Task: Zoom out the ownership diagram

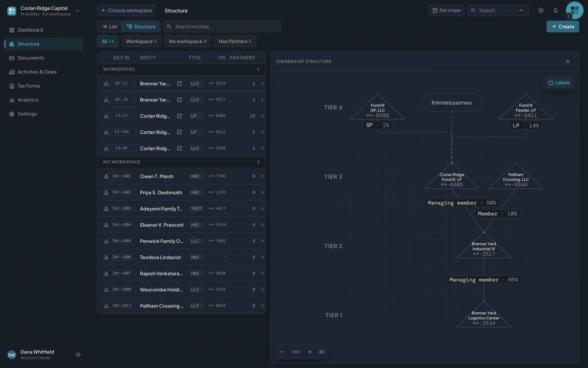Action: click(x=282, y=352)
